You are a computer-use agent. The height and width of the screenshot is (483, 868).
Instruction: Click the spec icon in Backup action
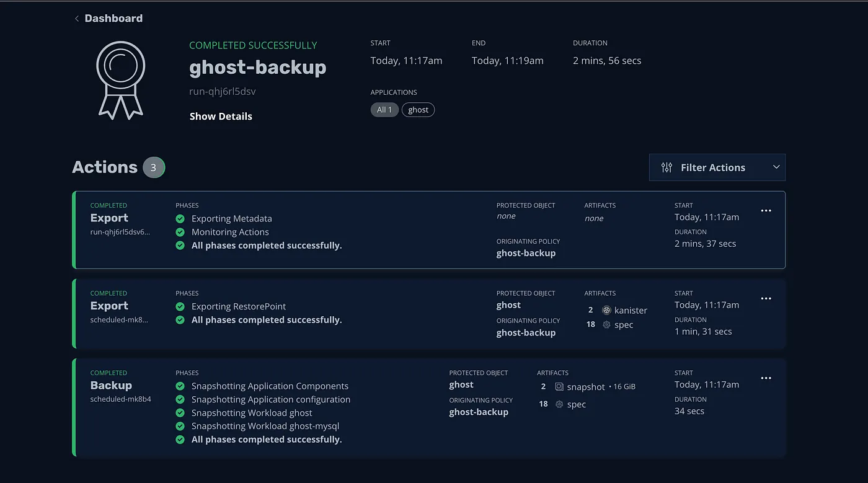pyautogui.click(x=559, y=404)
